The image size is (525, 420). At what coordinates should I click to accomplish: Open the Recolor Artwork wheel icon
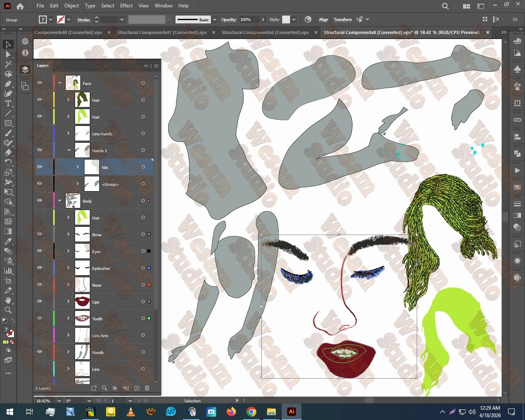pyautogui.click(x=308, y=20)
